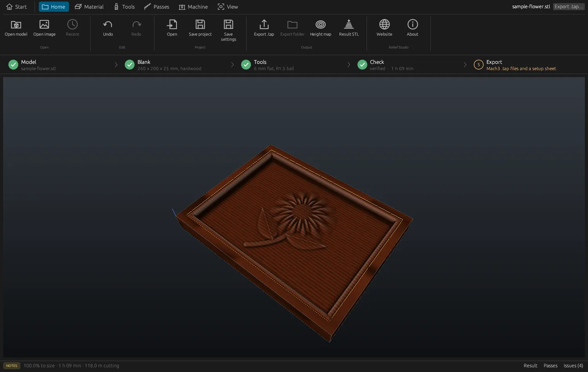The image size is (588, 372).
Task: Switch to the Tools ribbon tab
Action: click(124, 7)
